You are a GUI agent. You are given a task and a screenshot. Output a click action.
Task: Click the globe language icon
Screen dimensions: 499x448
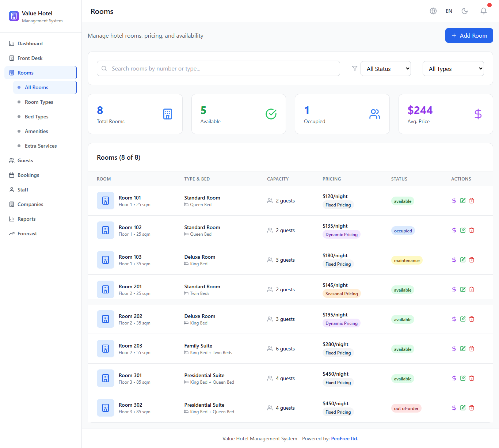[433, 11]
